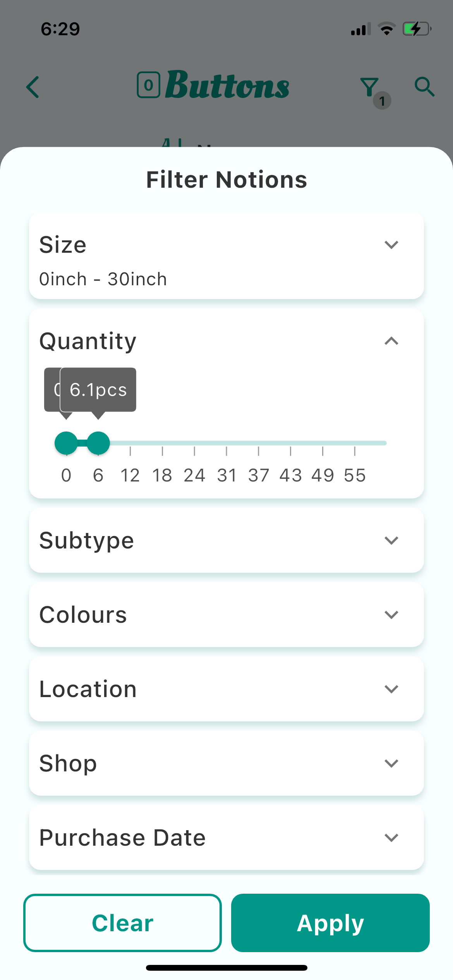Open the Location filter section
The image size is (453, 980).
coord(391,689)
